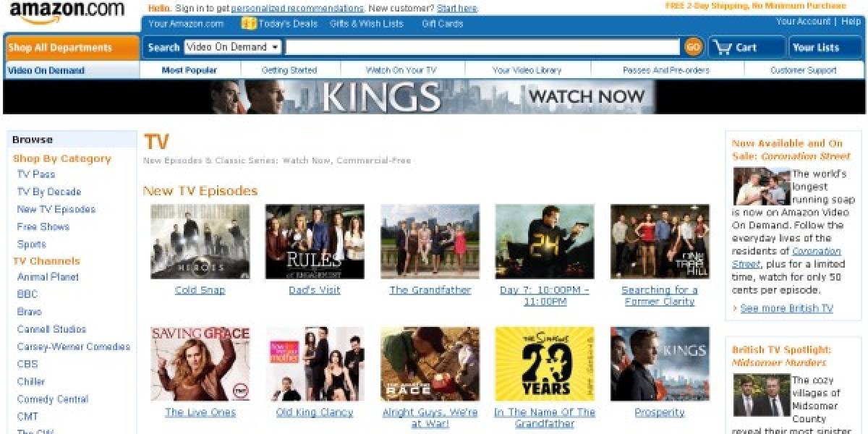This screenshot has height=434, width=868.
Task: Open New TV Episodes sidebar link
Action: tap(56, 209)
